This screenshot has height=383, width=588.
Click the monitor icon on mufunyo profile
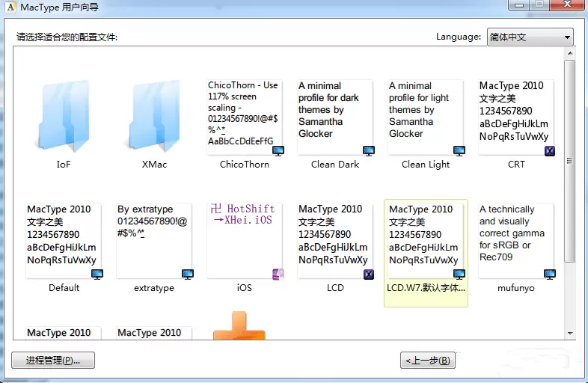pos(550,275)
